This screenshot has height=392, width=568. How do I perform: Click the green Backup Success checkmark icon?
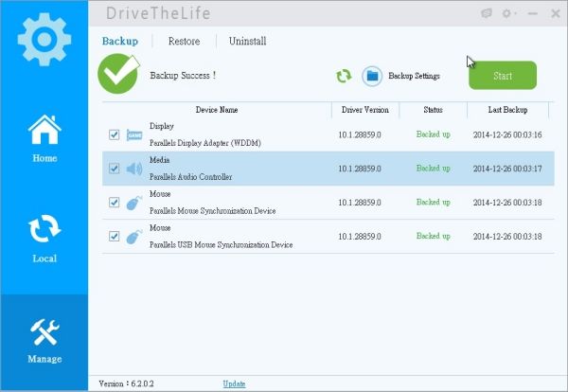point(118,74)
